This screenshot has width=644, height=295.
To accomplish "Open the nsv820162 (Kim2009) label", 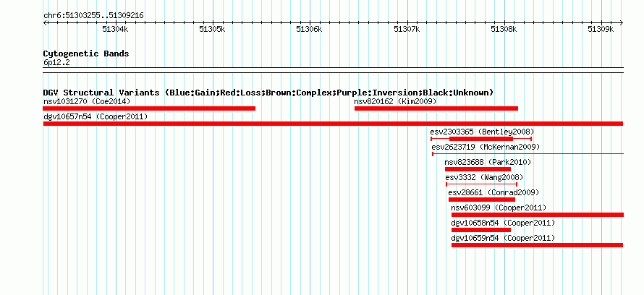I will point(395,101).
